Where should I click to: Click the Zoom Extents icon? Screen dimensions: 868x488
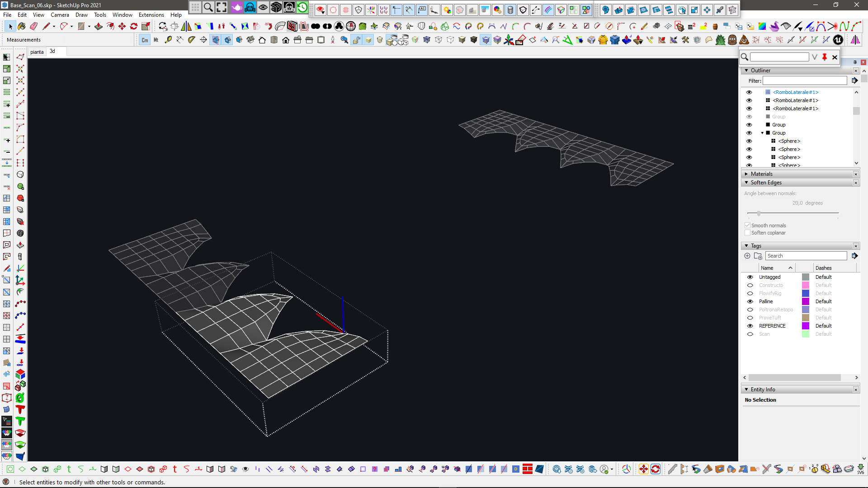(222, 7)
